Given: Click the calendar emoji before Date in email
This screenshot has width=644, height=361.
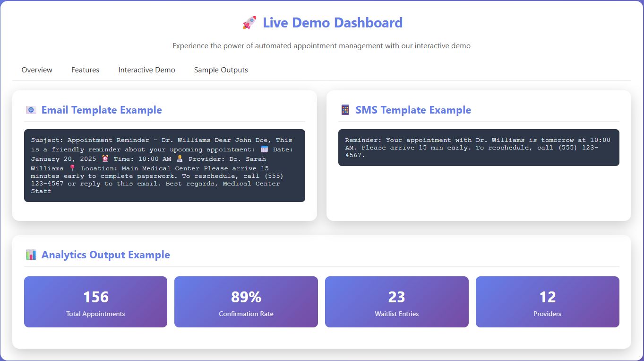Looking at the screenshot, I should click(x=264, y=150).
